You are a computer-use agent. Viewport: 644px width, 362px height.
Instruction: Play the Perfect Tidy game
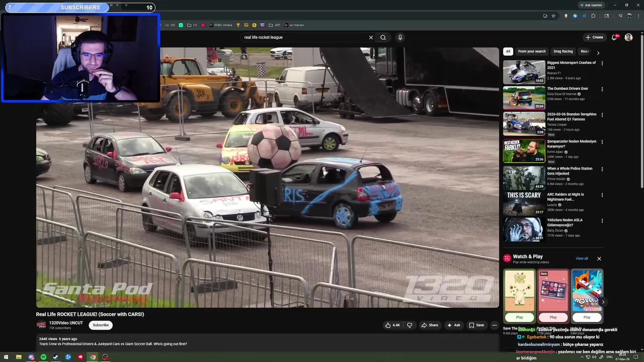[553, 317]
